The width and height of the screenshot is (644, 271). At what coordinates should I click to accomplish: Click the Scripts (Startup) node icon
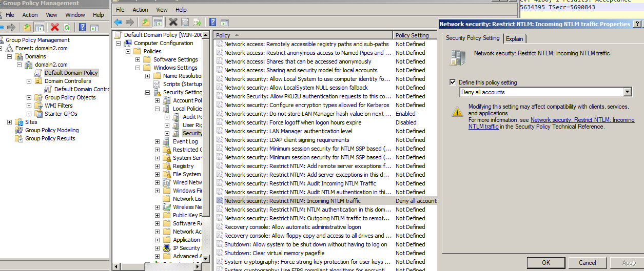click(157, 84)
